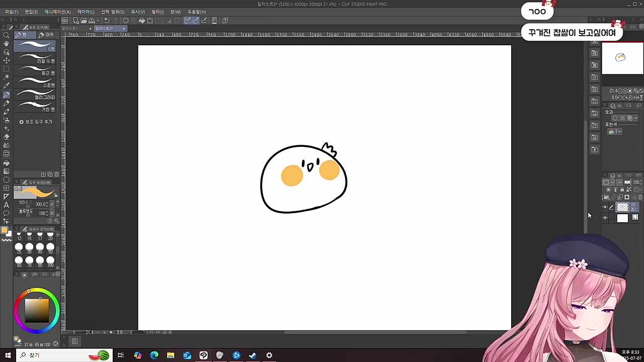Toggle visibility eye of paper layer
This screenshot has width=644, height=362.
(605, 218)
